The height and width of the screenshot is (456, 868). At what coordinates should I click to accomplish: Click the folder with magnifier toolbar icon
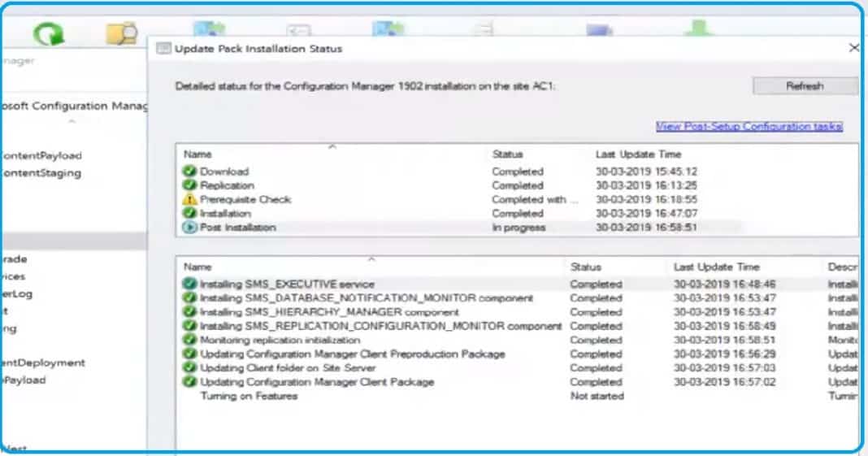(x=121, y=33)
